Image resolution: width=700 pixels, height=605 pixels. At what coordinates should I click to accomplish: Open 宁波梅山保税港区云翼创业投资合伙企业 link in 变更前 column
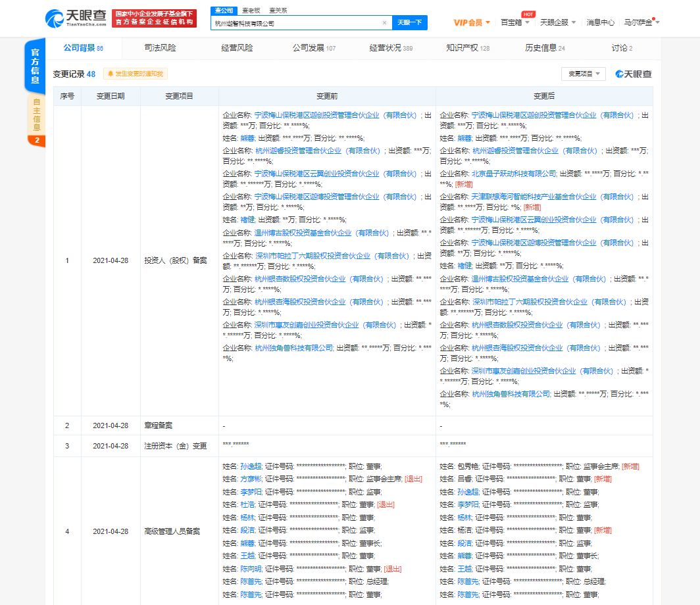(336, 174)
